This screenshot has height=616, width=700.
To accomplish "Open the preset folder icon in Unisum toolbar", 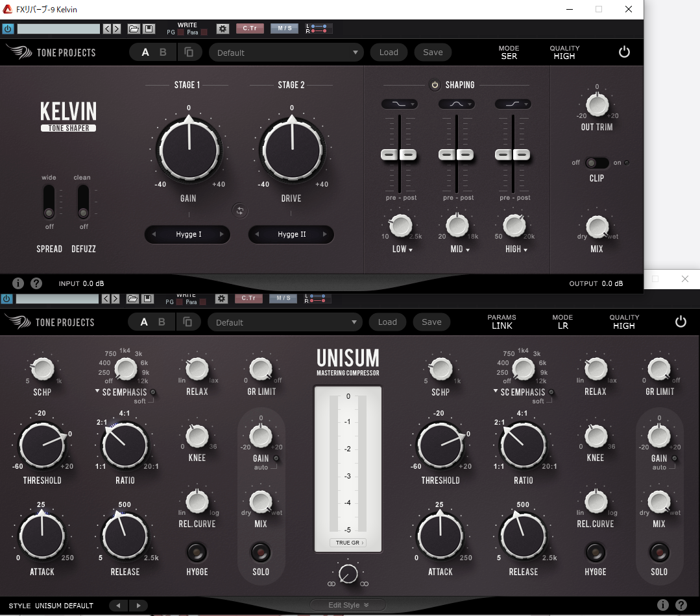I will (x=132, y=299).
